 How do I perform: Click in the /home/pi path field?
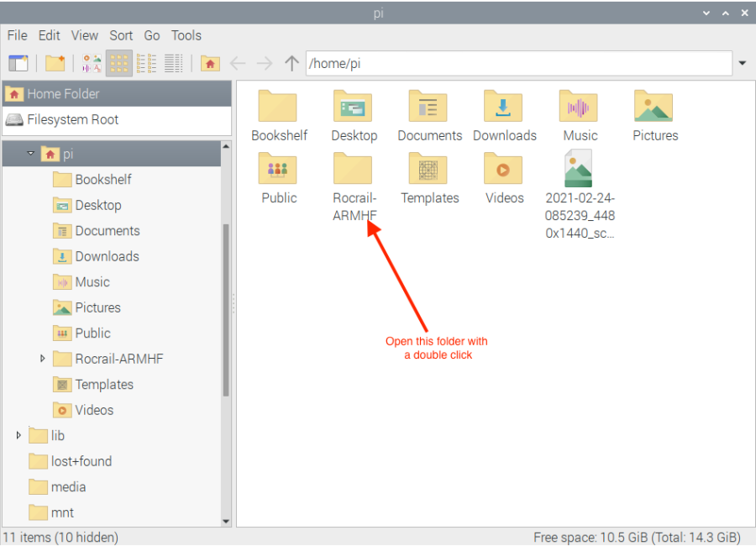point(504,63)
